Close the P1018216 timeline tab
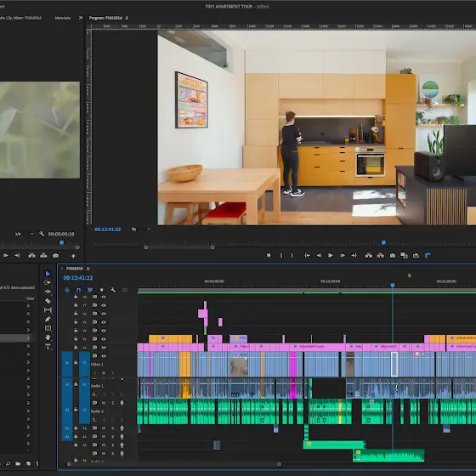Viewport: 476px width, 476px height. [x=62, y=269]
